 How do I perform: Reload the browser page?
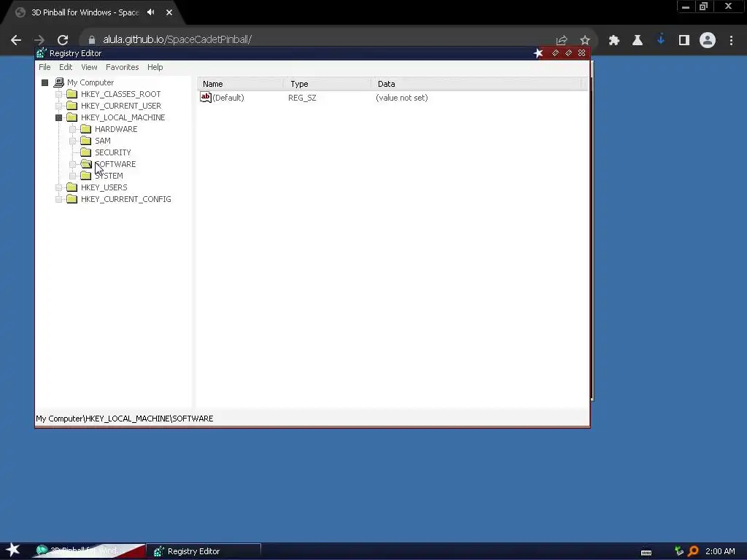[x=63, y=40]
